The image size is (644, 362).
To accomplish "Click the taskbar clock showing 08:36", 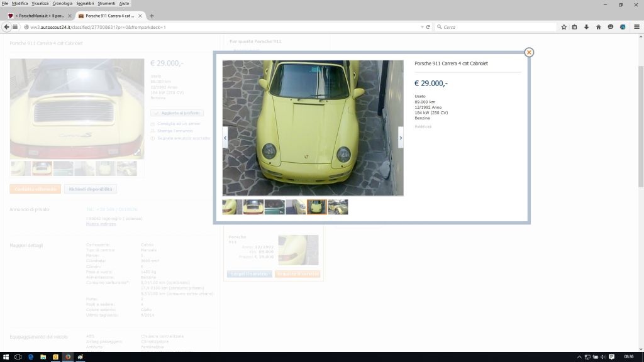I will pyautogui.click(x=628, y=357).
